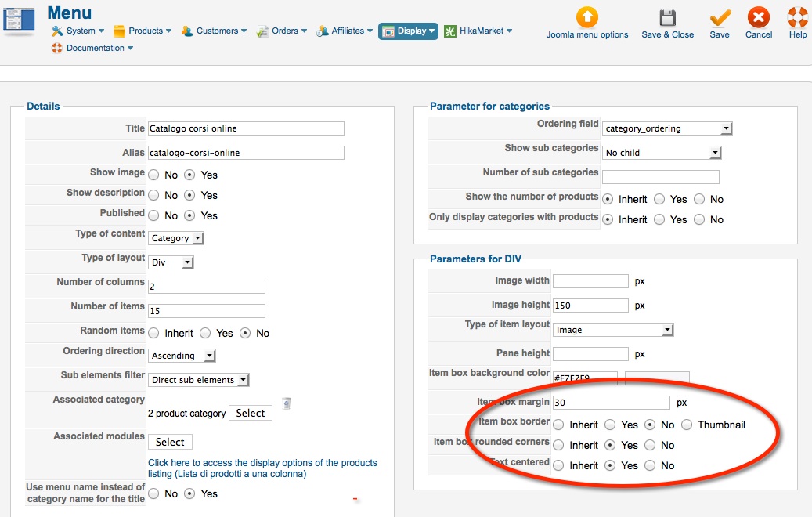812x517 pixels.
Task: Click the Joomla menu options icon
Action: [586, 17]
